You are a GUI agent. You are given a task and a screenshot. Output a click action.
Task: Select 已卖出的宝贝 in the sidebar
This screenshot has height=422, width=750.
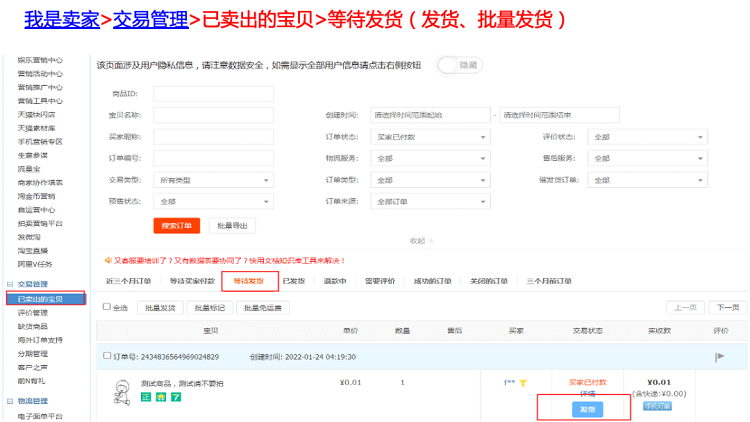[43, 299]
